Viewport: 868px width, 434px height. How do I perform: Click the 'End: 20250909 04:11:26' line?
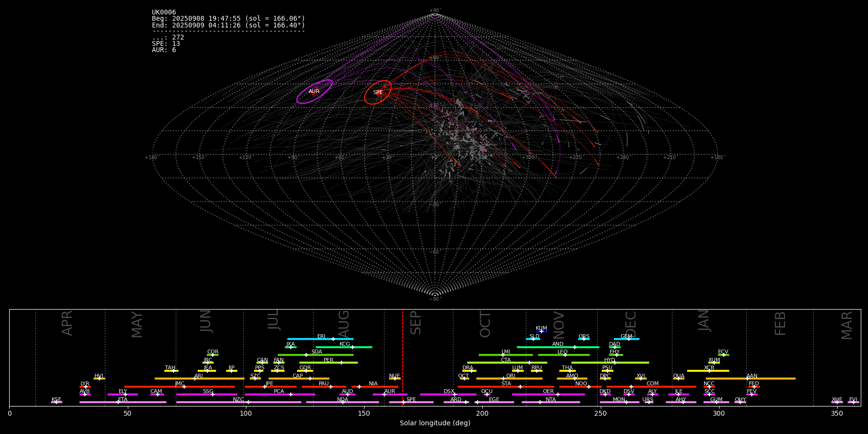click(x=229, y=25)
